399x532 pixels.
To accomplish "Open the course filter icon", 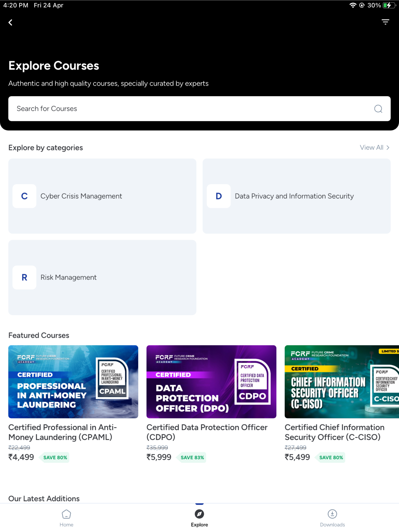I will coord(385,22).
